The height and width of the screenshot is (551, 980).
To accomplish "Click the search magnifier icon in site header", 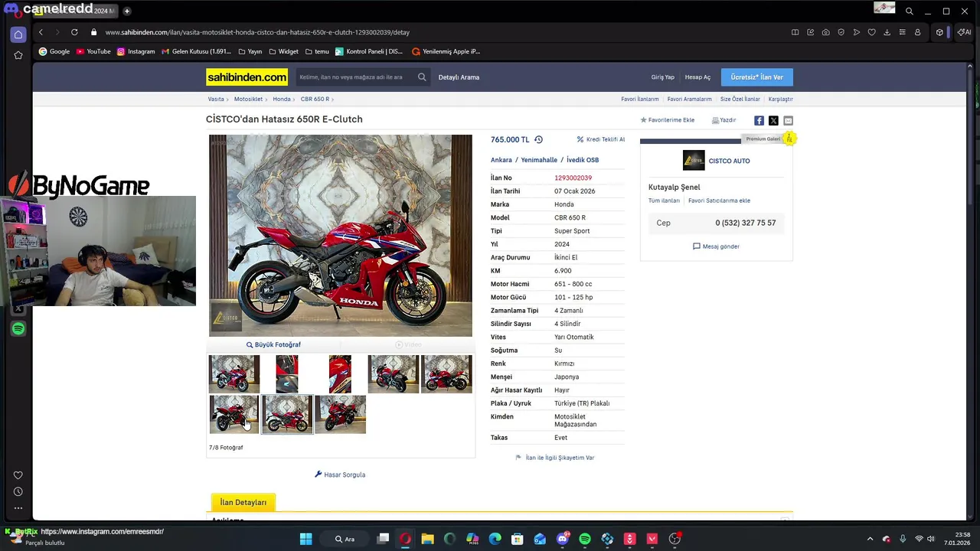I will click(x=422, y=77).
